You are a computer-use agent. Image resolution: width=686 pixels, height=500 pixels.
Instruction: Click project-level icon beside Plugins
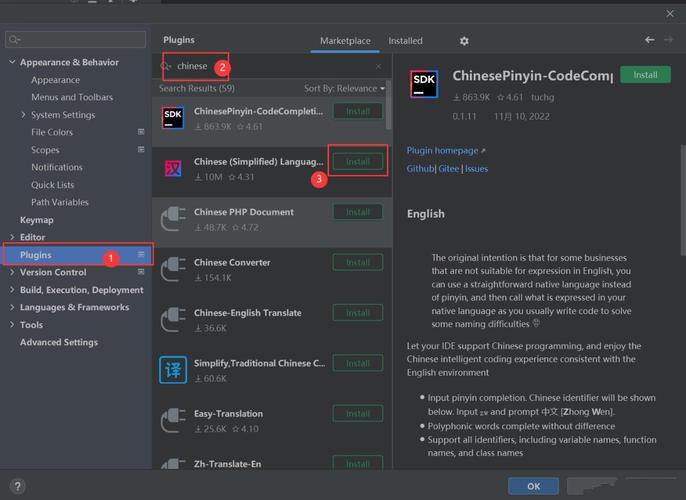(x=141, y=254)
